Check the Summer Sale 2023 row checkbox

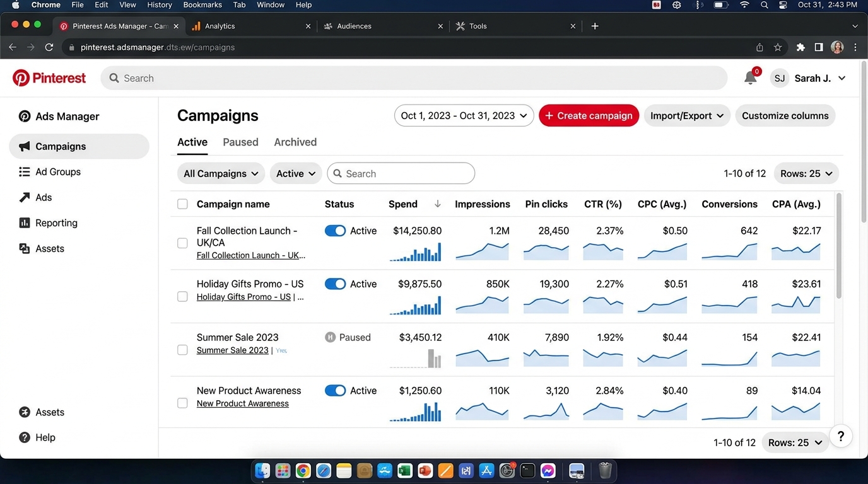point(182,350)
